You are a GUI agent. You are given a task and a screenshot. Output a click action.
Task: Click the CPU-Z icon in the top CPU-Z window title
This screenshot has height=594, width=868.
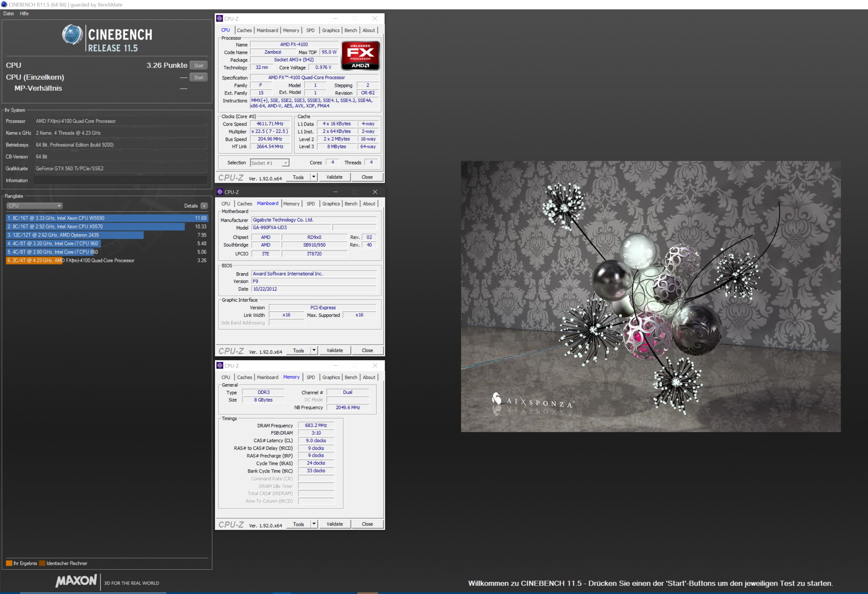[x=220, y=19]
